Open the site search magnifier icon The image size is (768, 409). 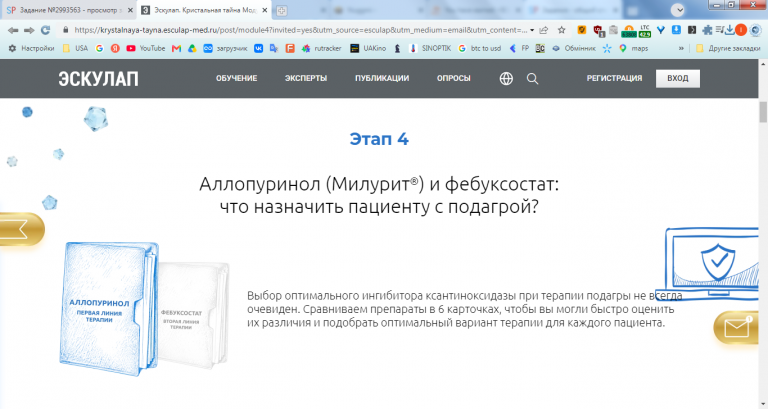pyautogui.click(x=532, y=79)
